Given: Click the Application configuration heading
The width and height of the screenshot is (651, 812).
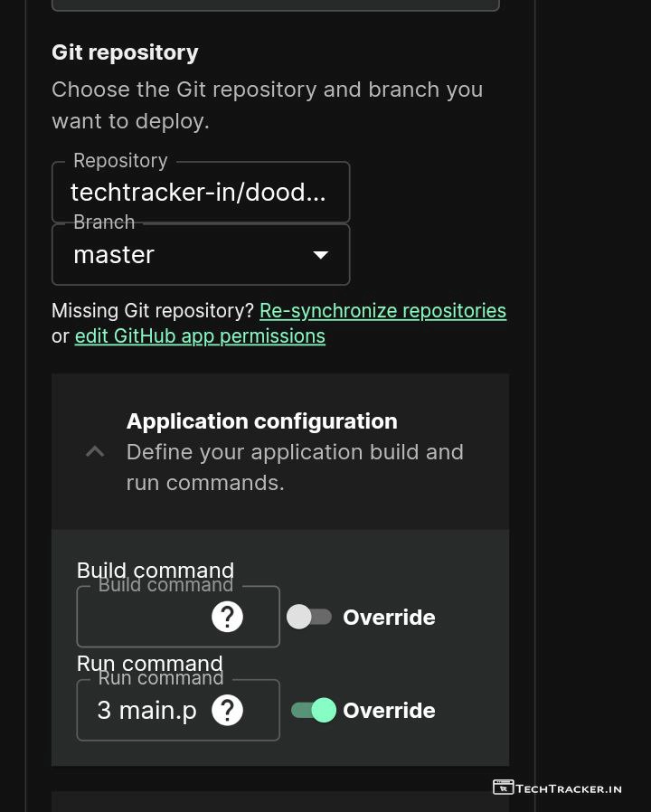Looking at the screenshot, I should click(262, 421).
